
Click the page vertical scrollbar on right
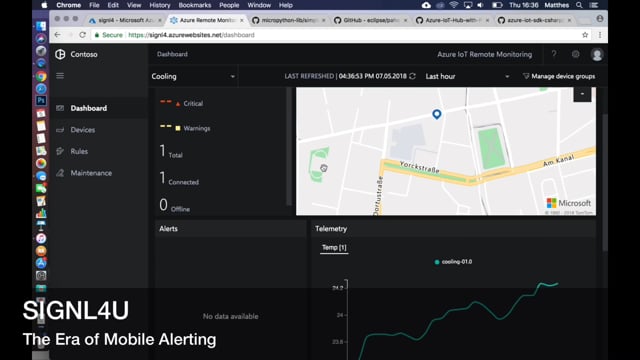(x=605, y=182)
